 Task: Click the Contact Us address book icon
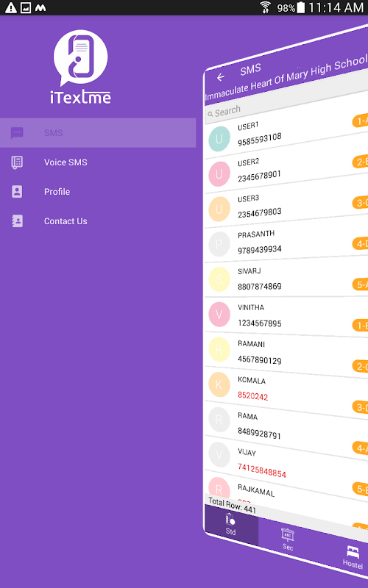17,221
